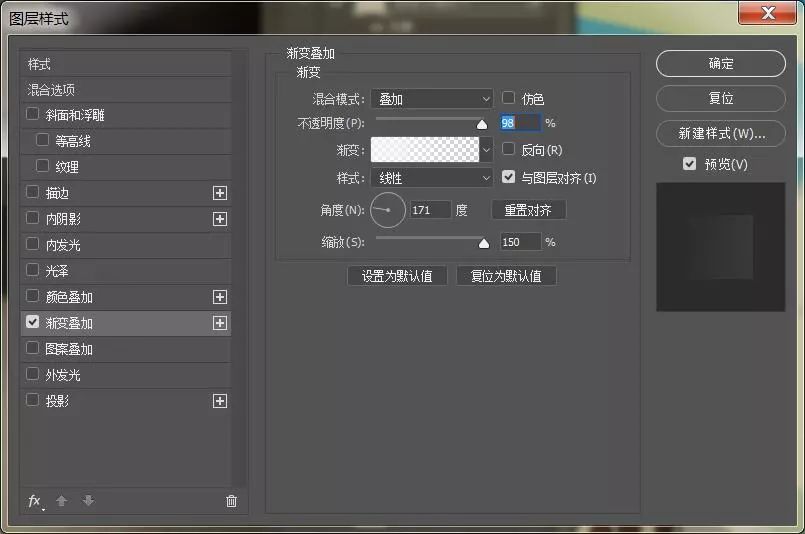Click the plus icon next to 描边
This screenshot has height=534, width=805.
(x=220, y=193)
